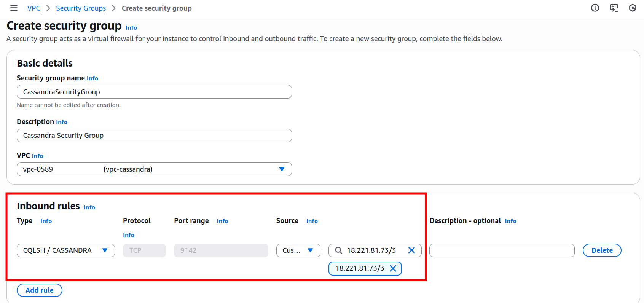Remove the 18.221.81.73/3 source chip
The image size is (644, 303).
click(393, 268)
